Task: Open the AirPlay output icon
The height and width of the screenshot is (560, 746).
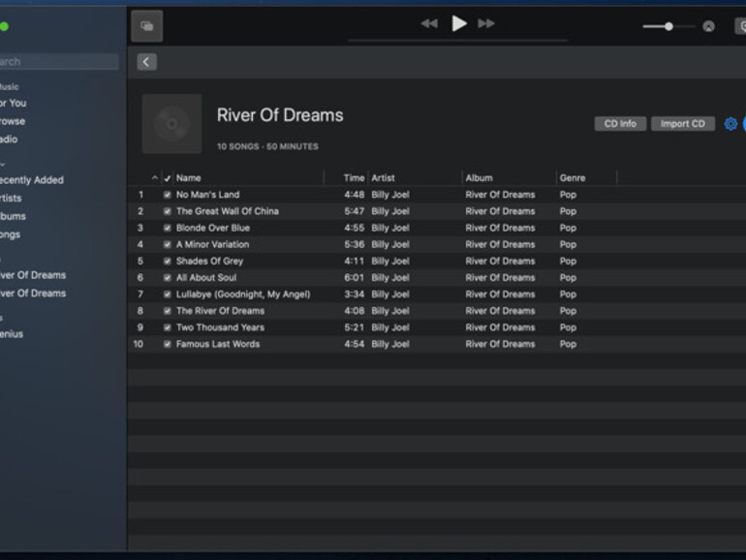Action: [709, 27]
